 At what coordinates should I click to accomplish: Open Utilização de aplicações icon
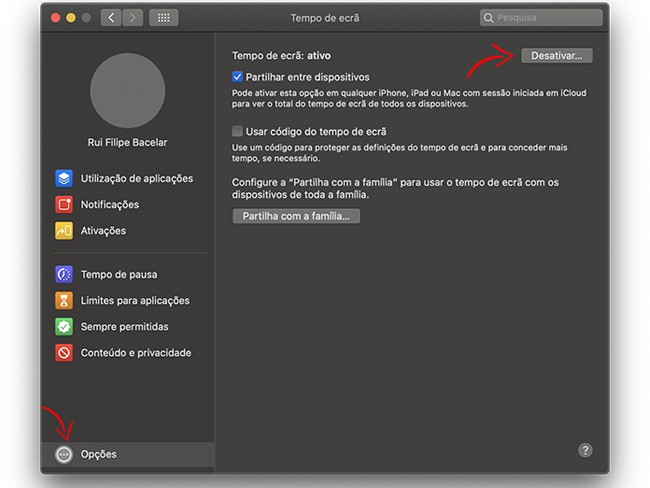(x=64, y=179)
